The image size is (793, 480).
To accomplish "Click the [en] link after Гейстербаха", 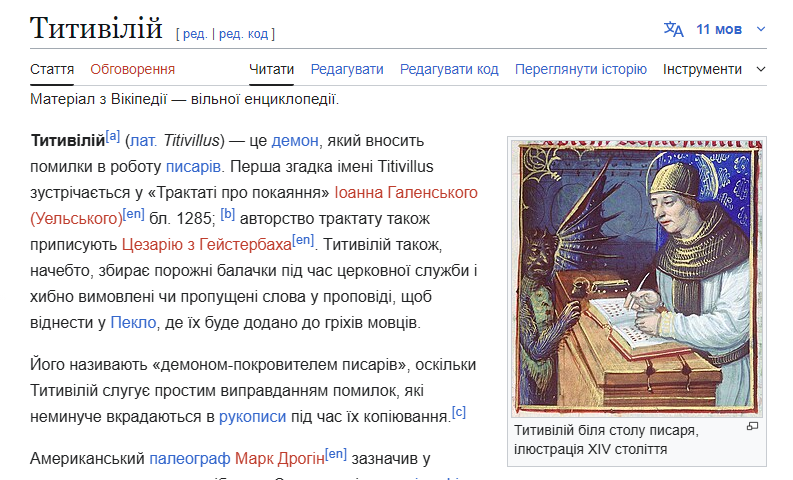I will [303, 240].
